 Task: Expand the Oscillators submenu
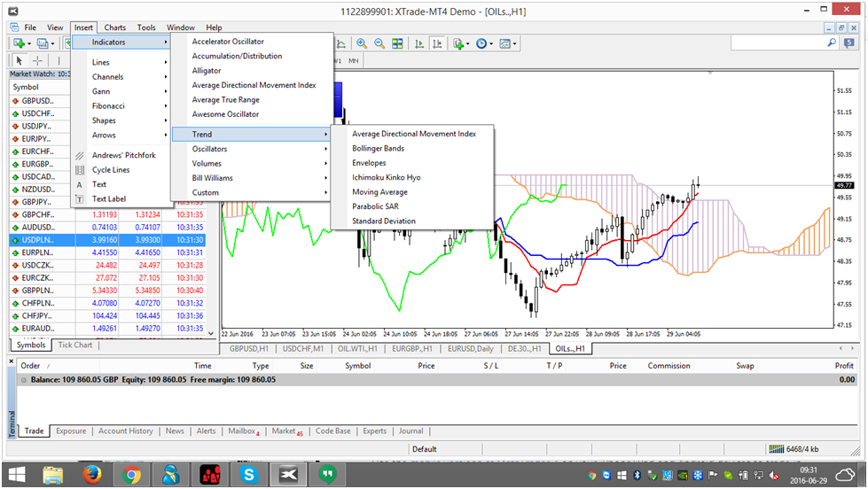coord(209,149)
